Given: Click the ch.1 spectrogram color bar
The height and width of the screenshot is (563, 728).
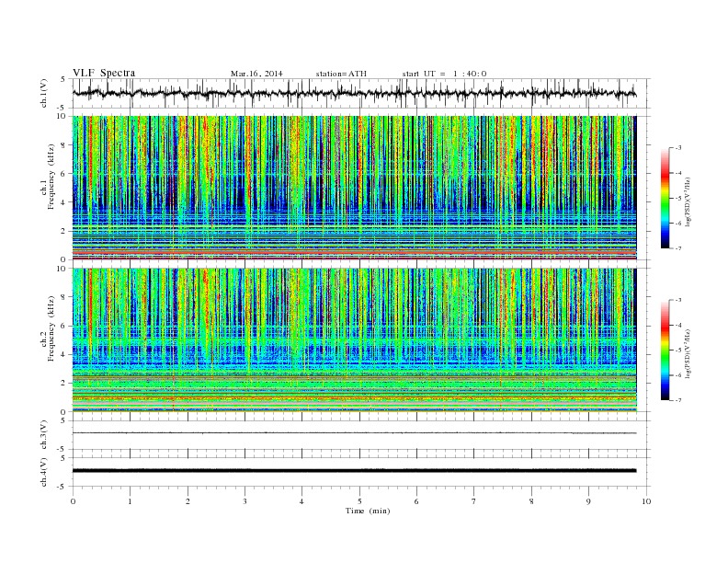Looking at the screenshot, I should coord(665,198).
